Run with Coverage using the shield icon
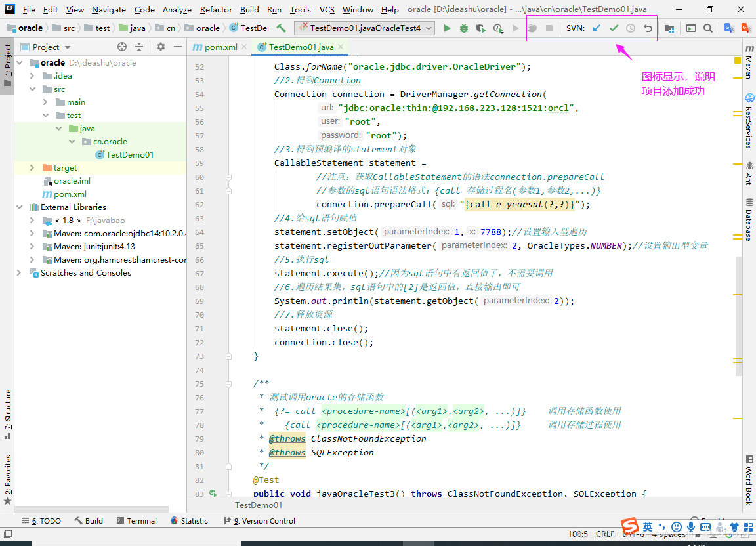This screenshot has height=546, width=756. coord(480,28)
